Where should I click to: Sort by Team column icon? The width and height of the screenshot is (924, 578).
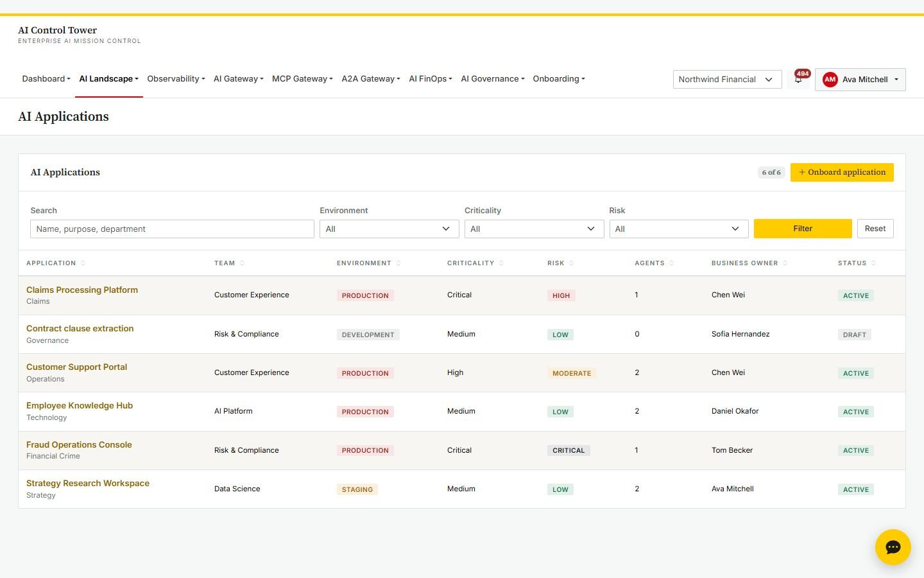(242, 263)
